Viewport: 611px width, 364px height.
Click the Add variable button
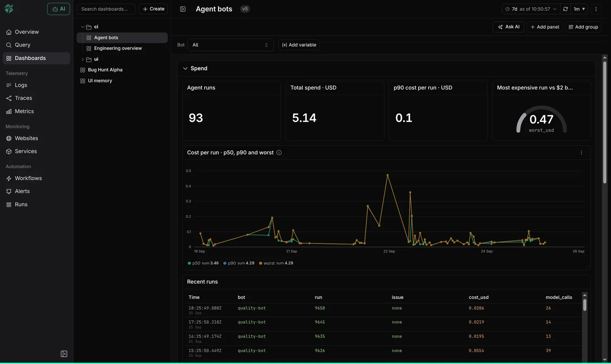pyautogui.click(x=299, y=45)
